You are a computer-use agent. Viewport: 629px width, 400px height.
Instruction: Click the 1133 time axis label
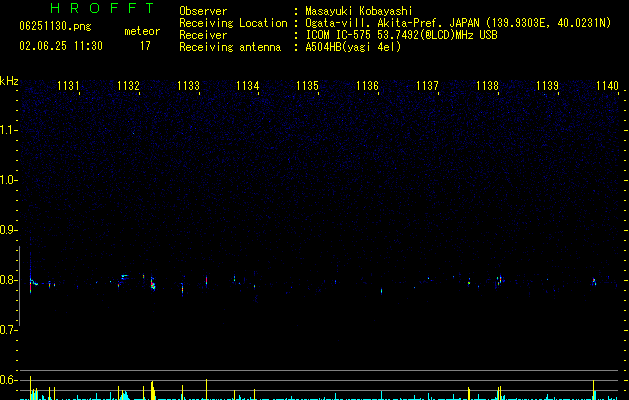188,86
